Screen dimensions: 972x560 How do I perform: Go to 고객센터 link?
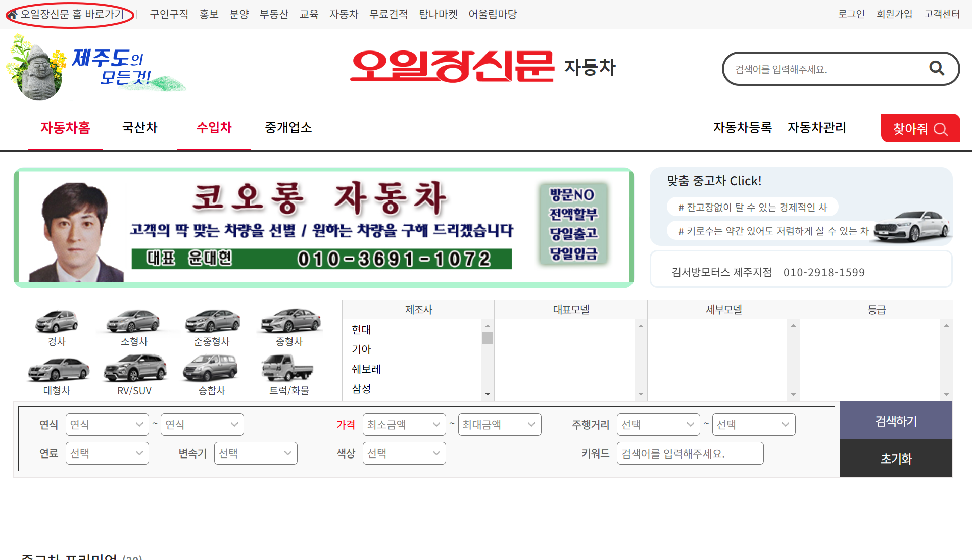point(942,14)
